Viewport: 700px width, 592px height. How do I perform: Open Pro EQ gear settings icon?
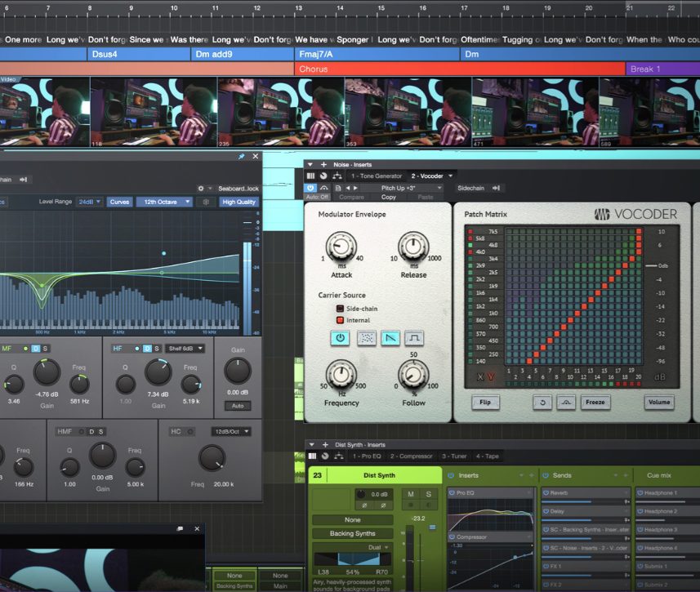pos(201,189)
